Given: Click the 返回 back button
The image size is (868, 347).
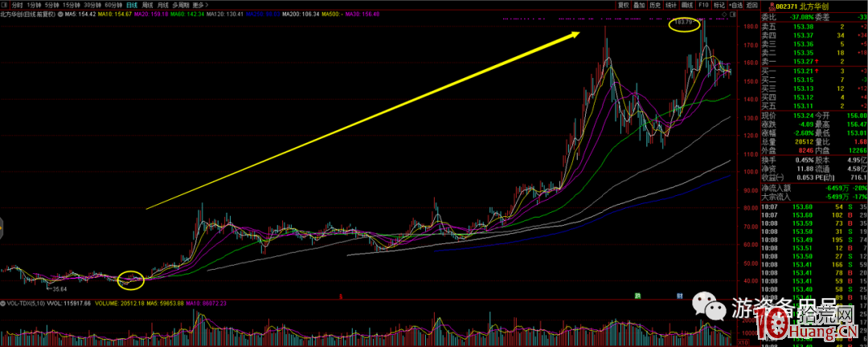Looking at the screenshot, I should pos(751,5).
